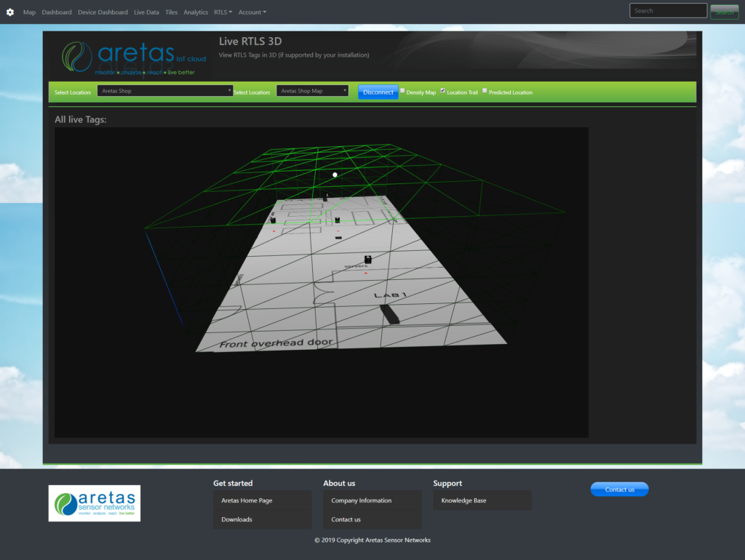The width and height of the screenshot is (745, 560).
Task: Click inside the search input field
Action: [667, 10]
